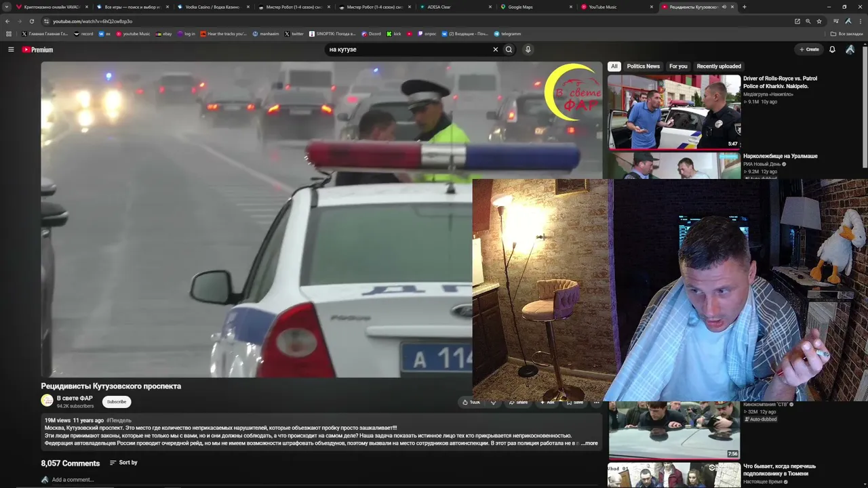Select the Recently uploaded filter chip
The height and width of the screenshot is (488, 868).
pyautogui.click(x=719, y=66)
